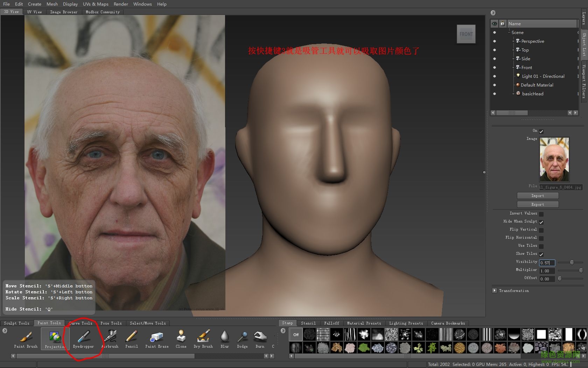The image size is (588, 368).
Task: Switch to the Sculpt Tools tab
Action: coord(17,323)
